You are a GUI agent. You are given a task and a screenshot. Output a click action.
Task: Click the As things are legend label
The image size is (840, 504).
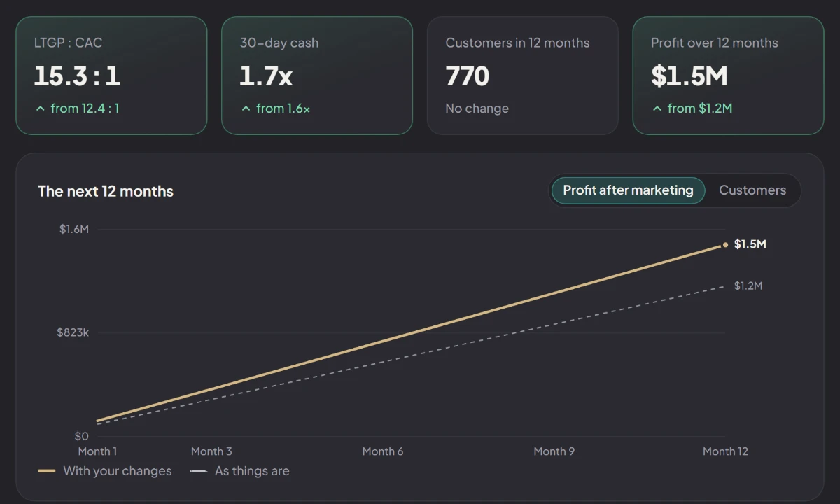(252, 471)
